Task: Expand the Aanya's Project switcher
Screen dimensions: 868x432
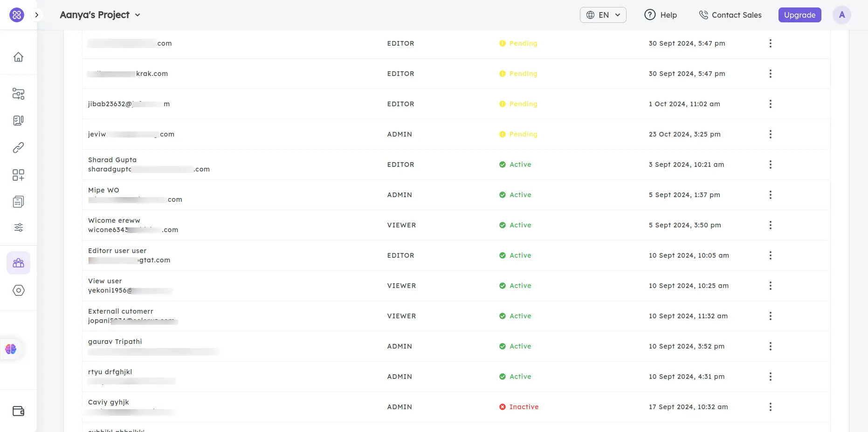Action: pyautogui.click(x=100, y=14)
